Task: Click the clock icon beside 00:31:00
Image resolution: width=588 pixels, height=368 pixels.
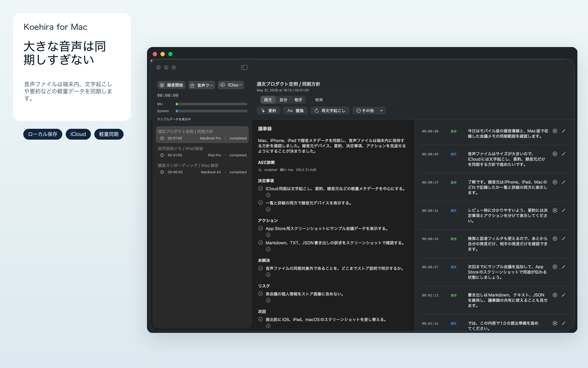Action: click(x=162, y=155)
